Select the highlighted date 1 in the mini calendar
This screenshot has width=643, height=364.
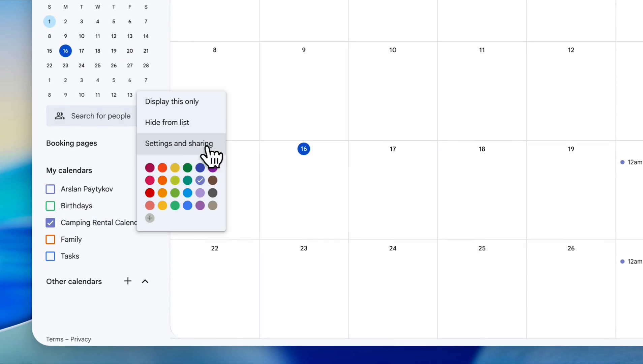tap(50, 22)
